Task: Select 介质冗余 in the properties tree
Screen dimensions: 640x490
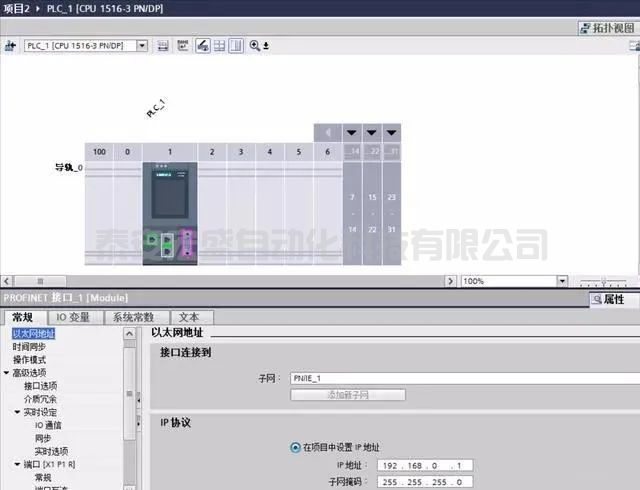Action: tap(40, 399)
